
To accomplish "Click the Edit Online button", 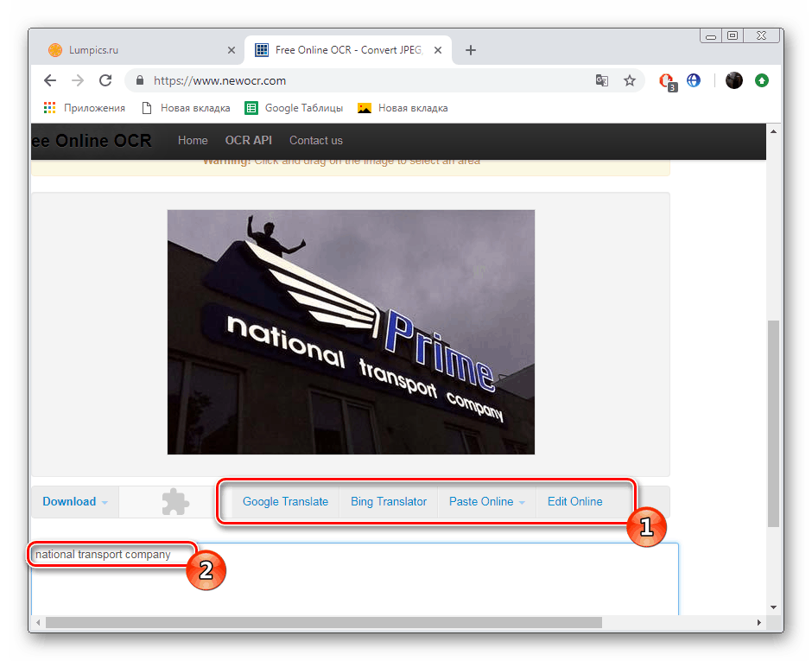I will tap(574, 501).
